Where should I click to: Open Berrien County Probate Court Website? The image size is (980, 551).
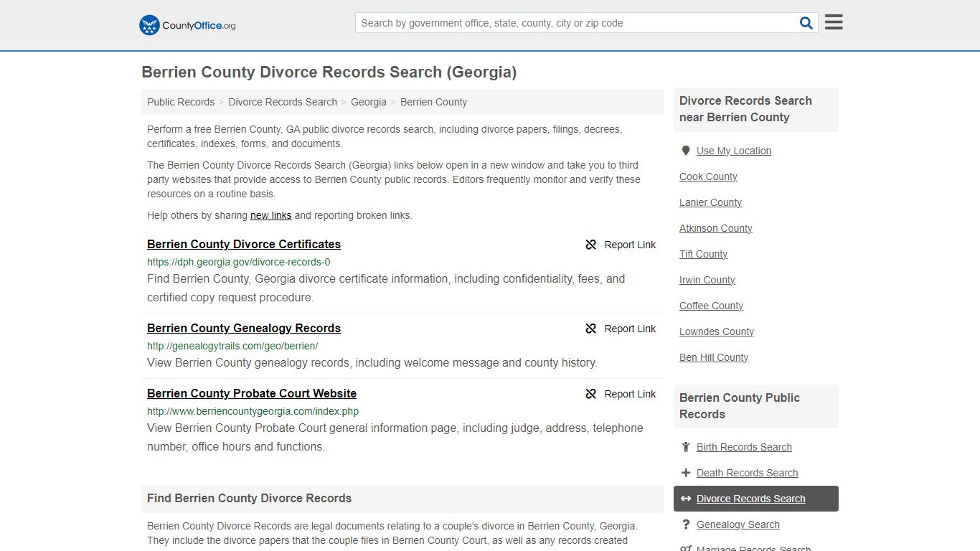(252, 393)
